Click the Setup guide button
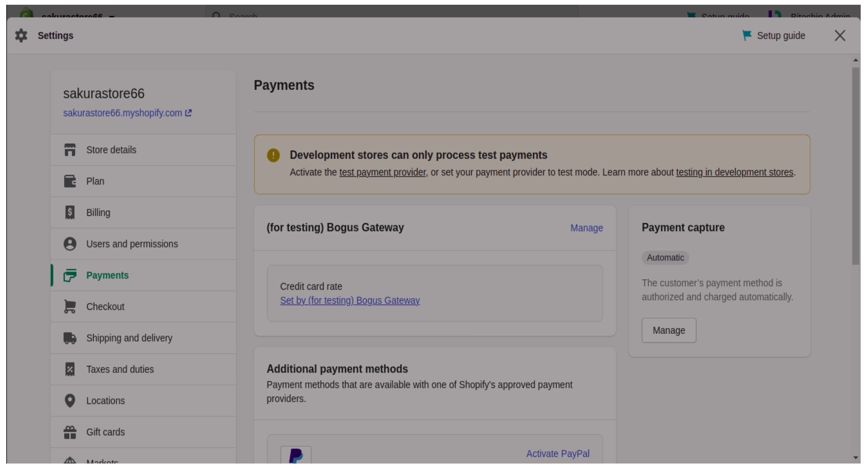The image size is (868, 469). (774, 35)
